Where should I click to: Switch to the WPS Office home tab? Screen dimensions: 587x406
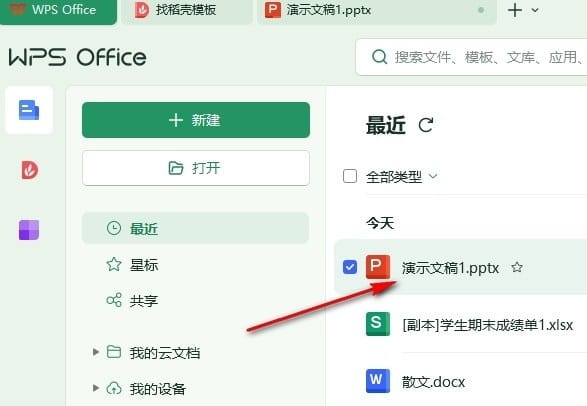point(58,11)
